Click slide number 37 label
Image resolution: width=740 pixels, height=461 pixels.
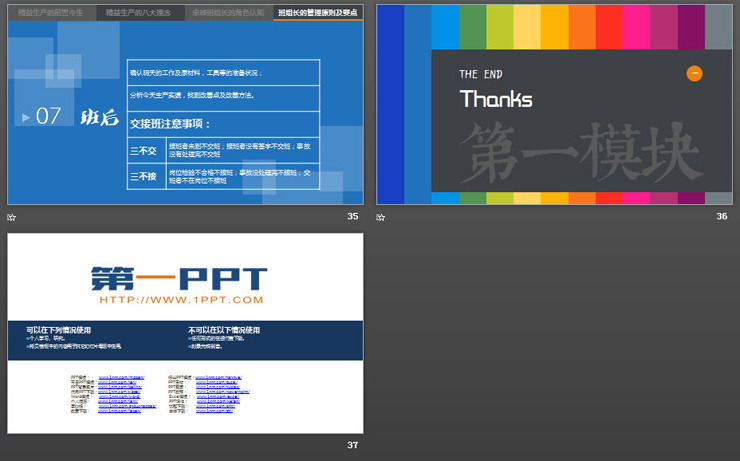(353, 444)
